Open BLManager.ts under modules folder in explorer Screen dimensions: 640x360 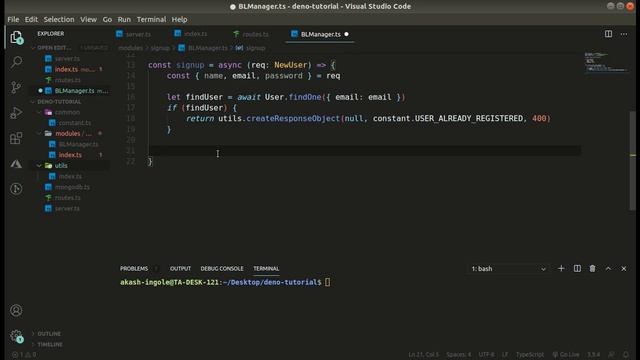[x=78, y=144]
